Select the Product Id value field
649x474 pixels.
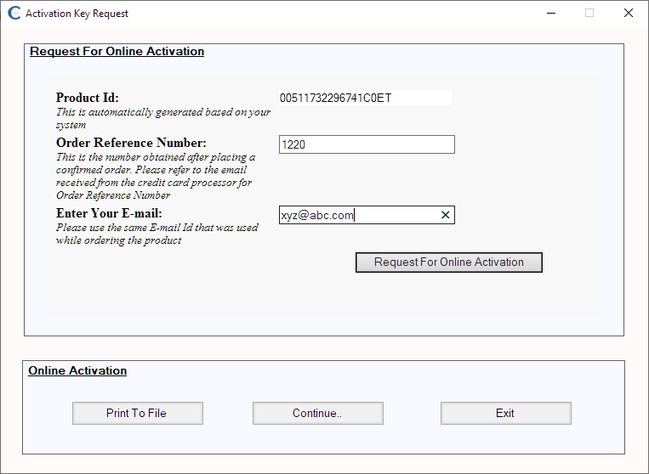[365, 98]
